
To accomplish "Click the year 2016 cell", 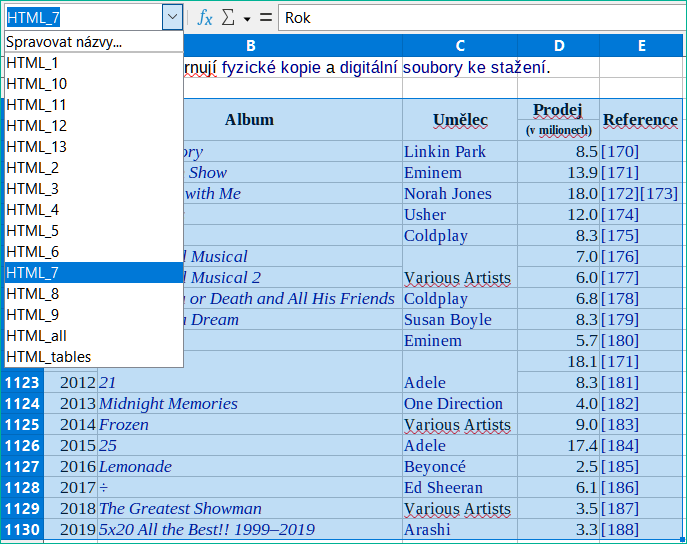I will click(x=71, y=466).
